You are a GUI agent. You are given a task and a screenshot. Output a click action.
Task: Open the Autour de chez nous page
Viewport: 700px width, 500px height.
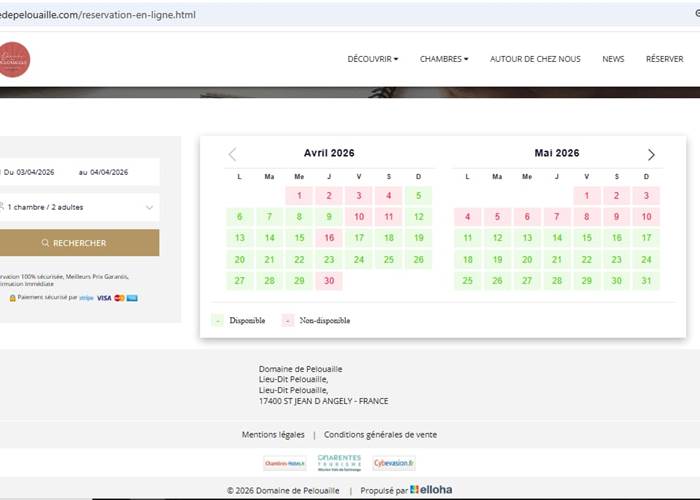[535, 59]
